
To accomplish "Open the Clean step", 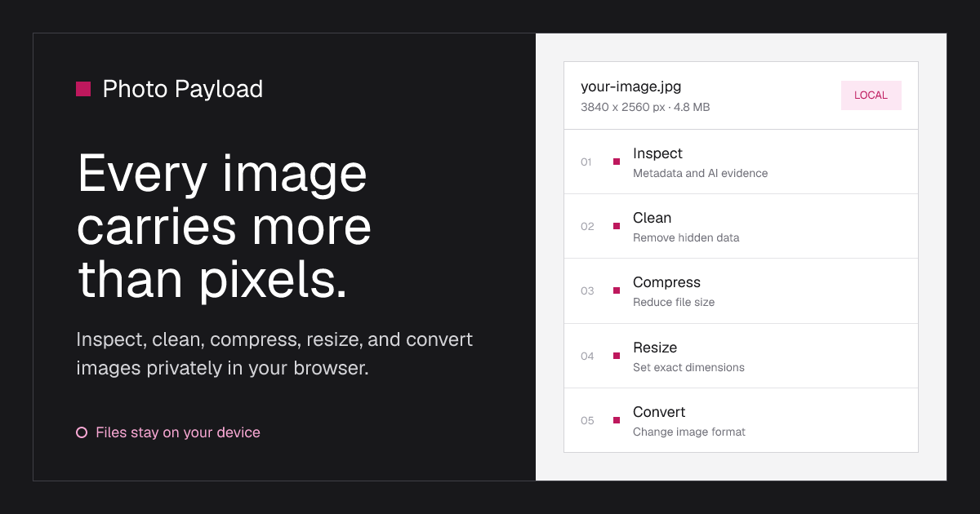I will coord(741,226).
